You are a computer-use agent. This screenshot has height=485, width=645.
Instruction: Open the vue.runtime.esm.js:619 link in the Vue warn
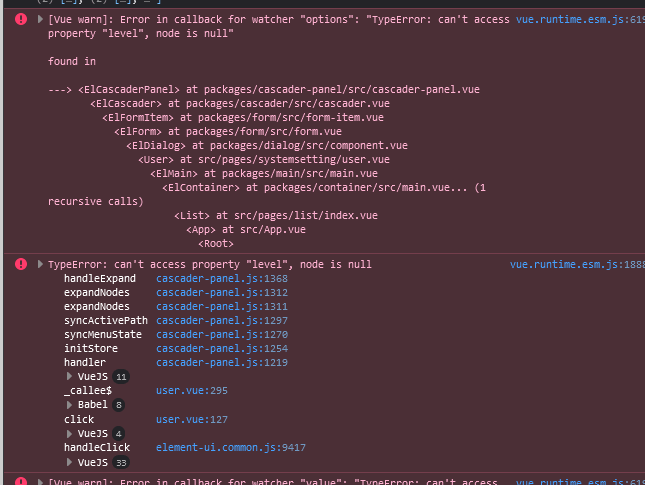(x=580, y=20)
